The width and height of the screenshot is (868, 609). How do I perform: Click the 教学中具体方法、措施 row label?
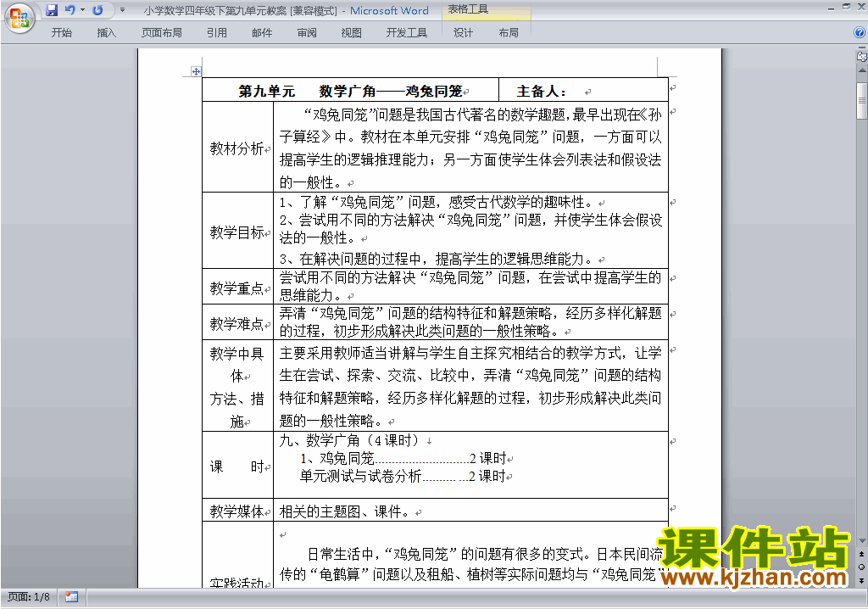point(237,387)
